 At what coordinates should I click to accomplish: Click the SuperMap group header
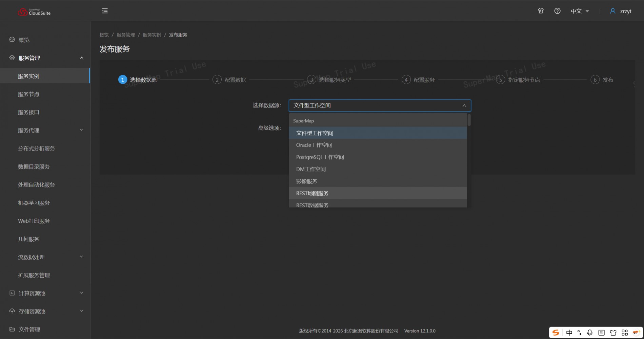(303, 121)
